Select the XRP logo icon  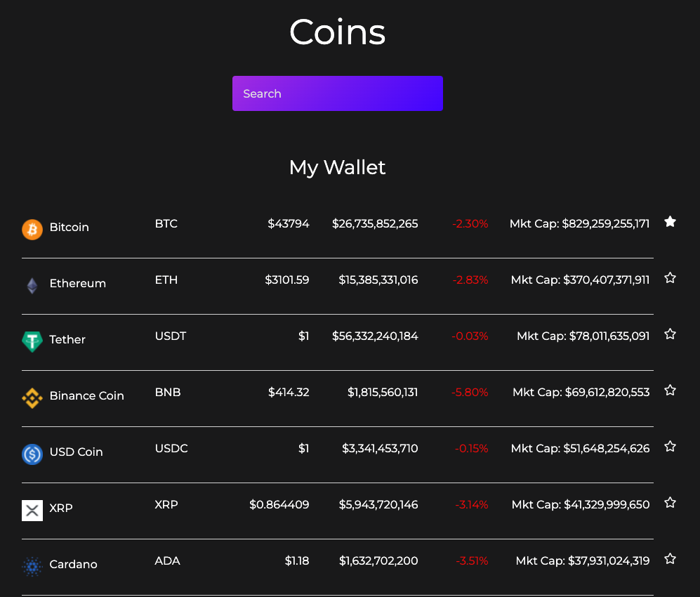(32, 511)
